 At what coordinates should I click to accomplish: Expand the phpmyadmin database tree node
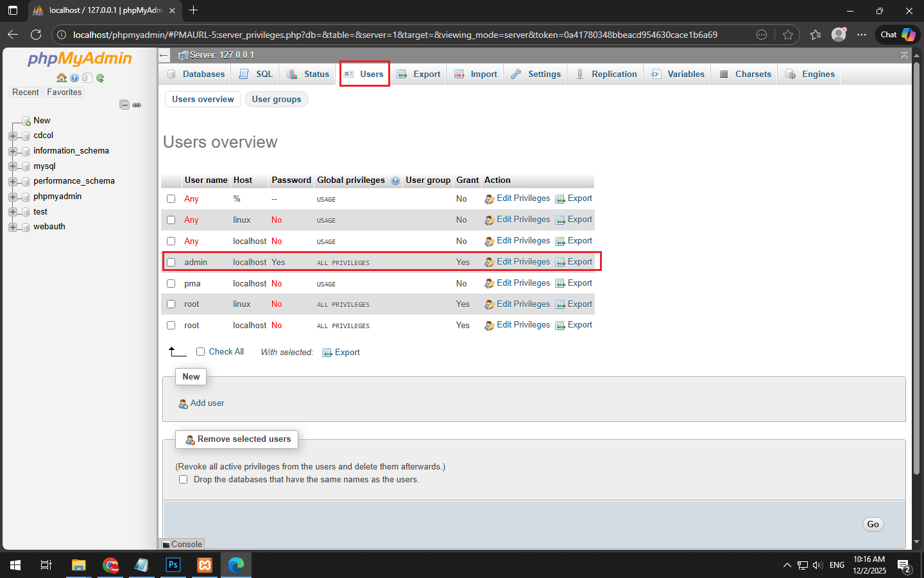pos(12,197)
